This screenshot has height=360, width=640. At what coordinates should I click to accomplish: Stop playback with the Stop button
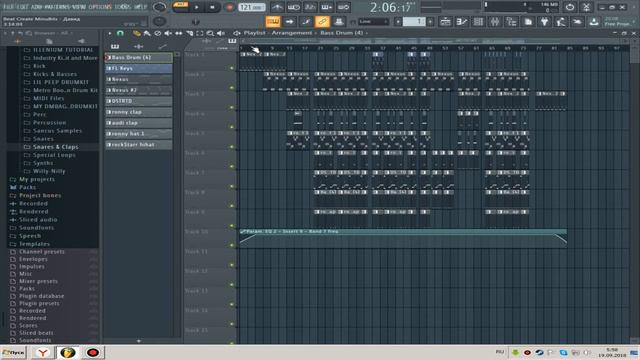click(212, 7)
